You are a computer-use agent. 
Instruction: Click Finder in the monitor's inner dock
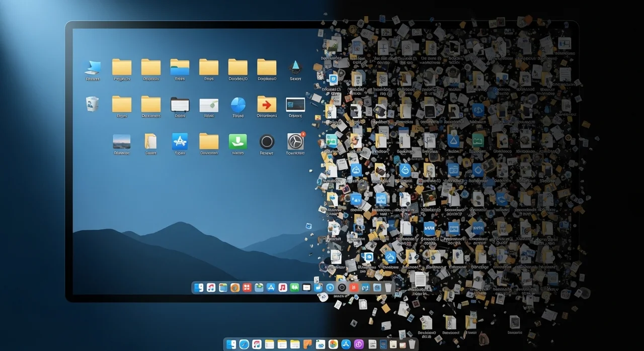[x=199, y=288]
